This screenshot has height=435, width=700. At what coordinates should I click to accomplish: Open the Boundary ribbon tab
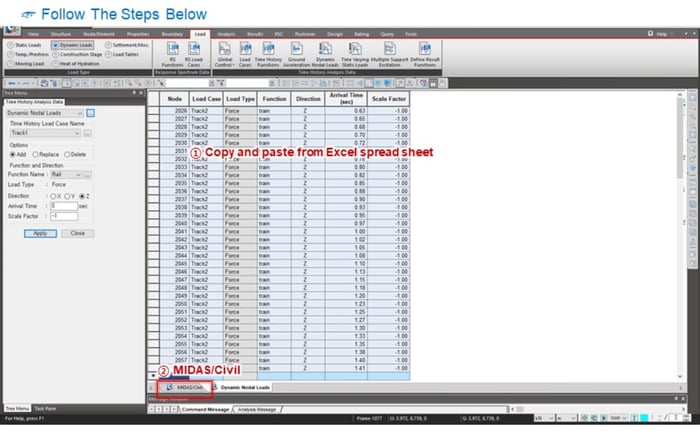pyautogui.click(x=172, y=34)
